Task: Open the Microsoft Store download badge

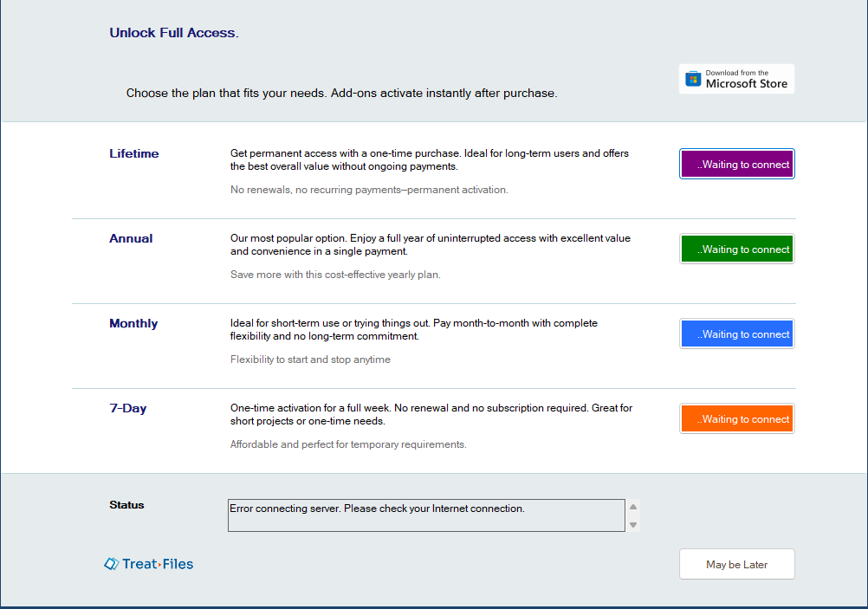Action: [737, 79]
